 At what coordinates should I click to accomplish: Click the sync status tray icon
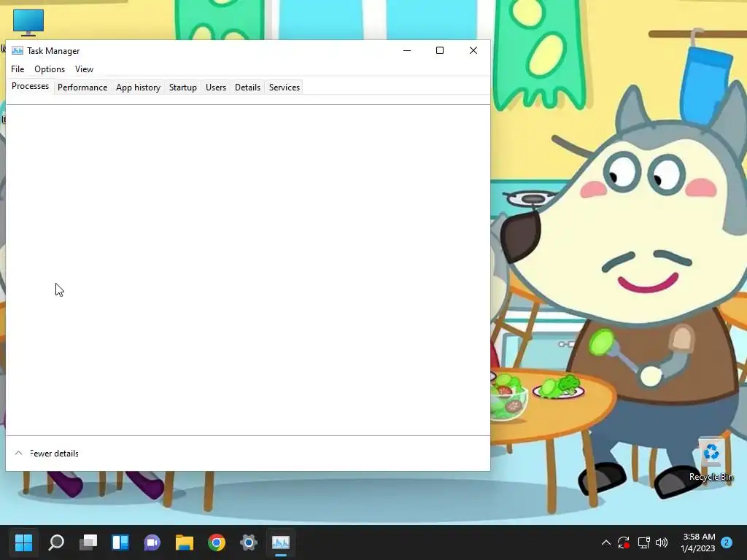pos(624,542)
